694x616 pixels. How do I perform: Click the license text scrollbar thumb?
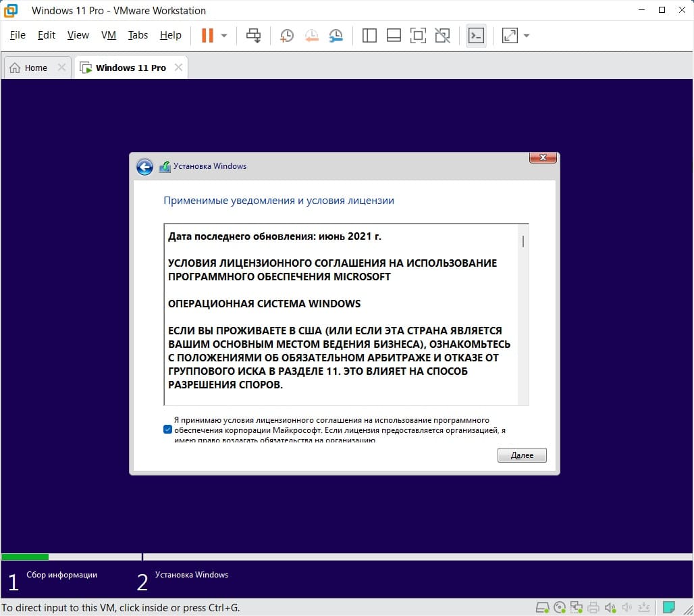point(523,241)
